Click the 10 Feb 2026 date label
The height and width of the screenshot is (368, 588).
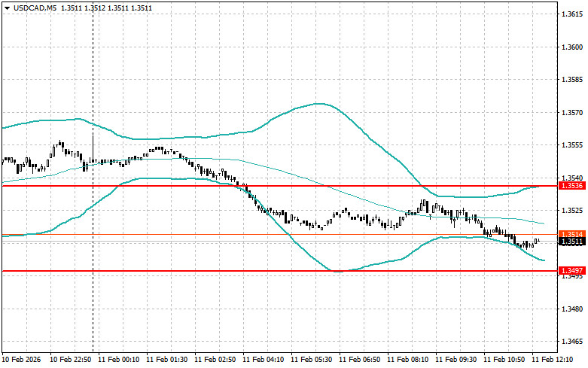[23, 360]
